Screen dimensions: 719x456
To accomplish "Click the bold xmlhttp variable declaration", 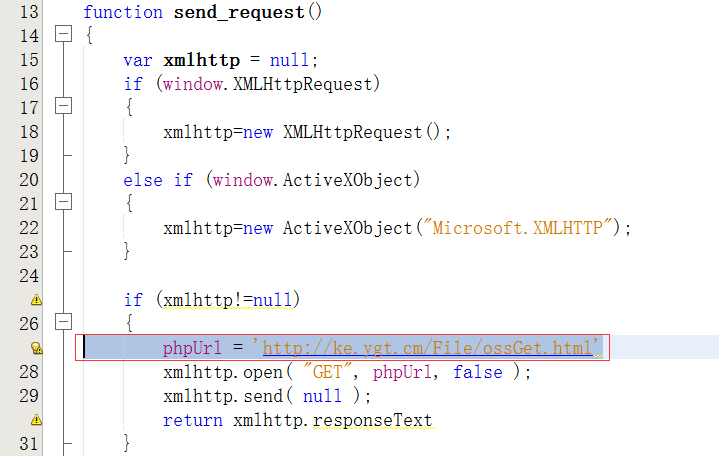I will click(202, 60).
